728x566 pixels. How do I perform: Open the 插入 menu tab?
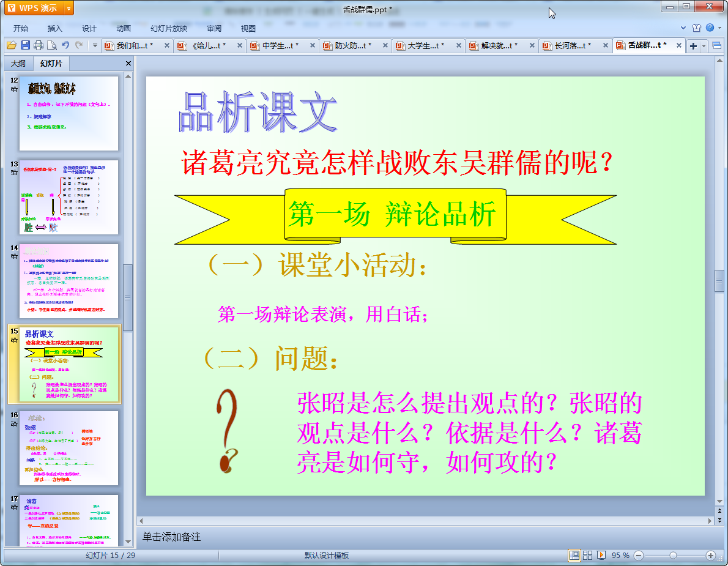point(55,28)
